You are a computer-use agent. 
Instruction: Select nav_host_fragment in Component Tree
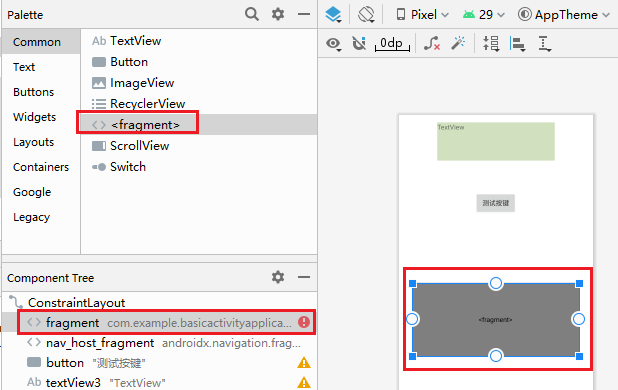pyautogui.click(x=159, y=343)
